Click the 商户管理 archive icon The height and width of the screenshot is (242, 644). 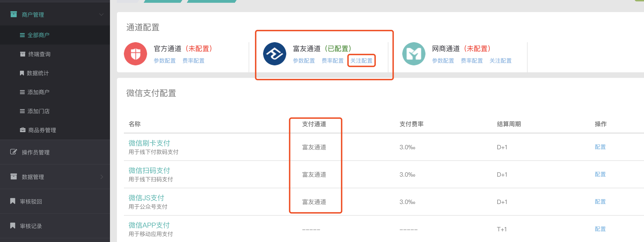pyautogui.click(x=14, y=14)
